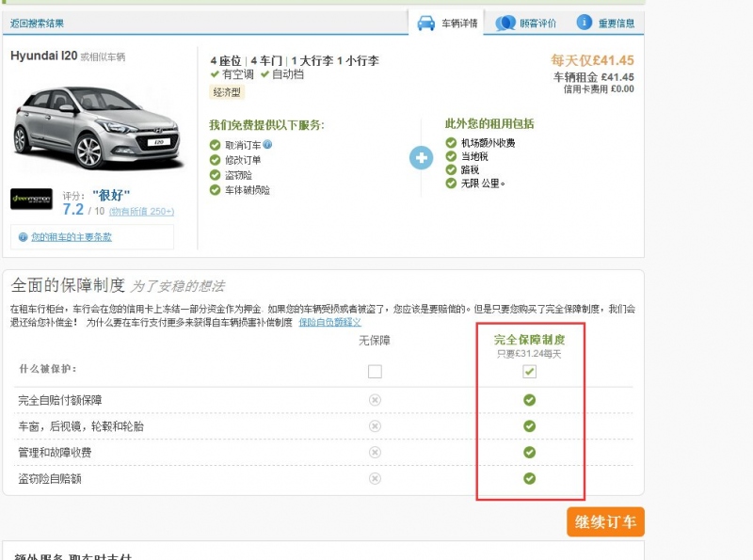Click green check icon in 盗窃险自赔额 row

tap(529, 478)
